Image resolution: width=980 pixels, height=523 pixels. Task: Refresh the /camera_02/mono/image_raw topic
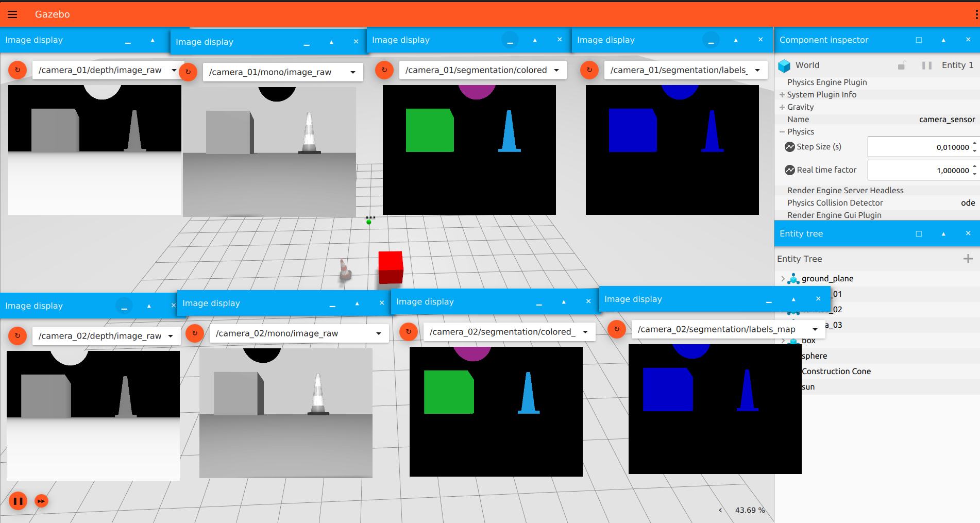(194, 333)
